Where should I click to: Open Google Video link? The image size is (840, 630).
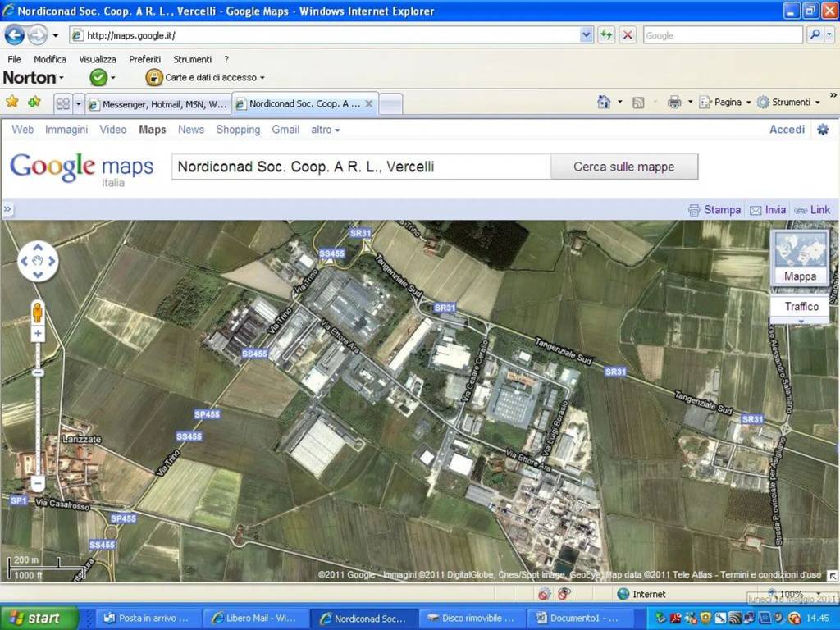coord(112,129)
